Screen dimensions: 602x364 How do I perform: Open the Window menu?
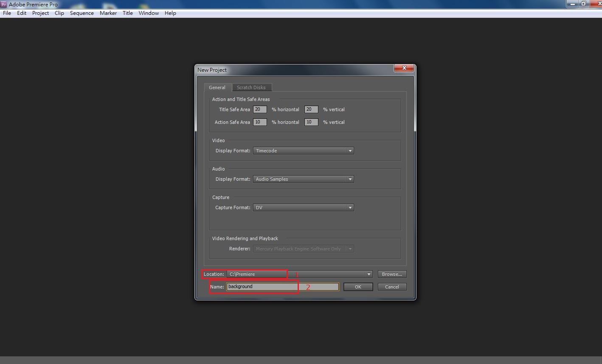(149, 13)
